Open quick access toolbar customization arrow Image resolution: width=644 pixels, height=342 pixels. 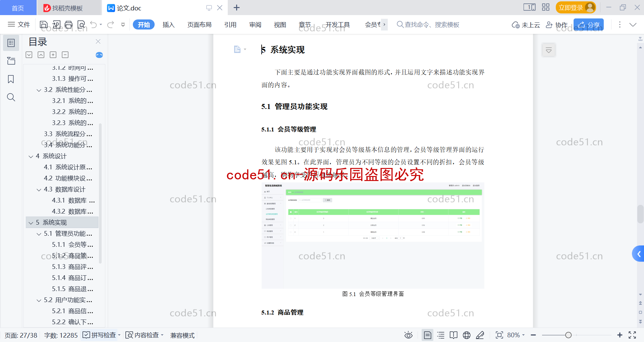(123, 24)
